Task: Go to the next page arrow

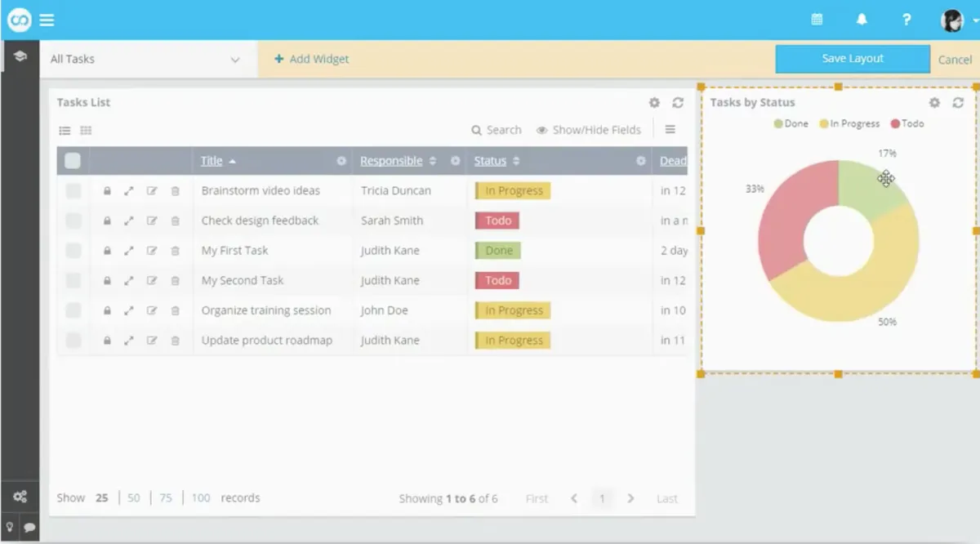Action: point(630,498)
